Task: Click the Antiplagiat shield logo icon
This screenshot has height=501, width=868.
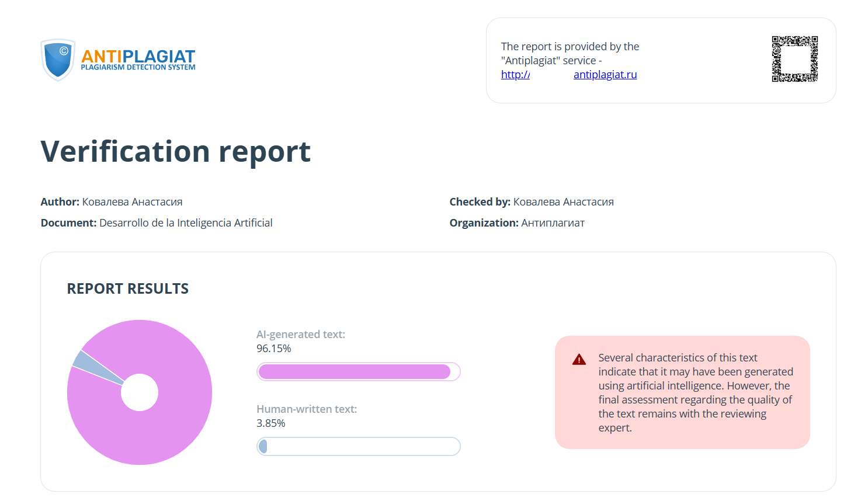Action: click(x=58, y=60)
